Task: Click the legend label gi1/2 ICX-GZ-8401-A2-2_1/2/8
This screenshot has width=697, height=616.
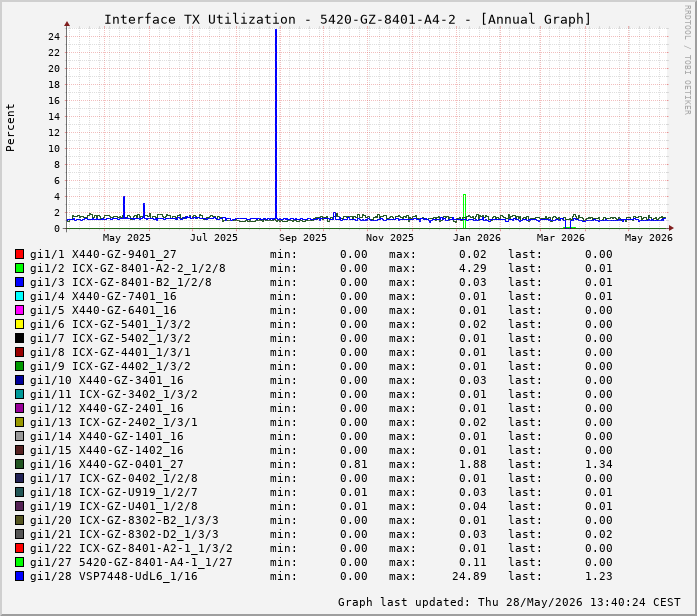Action: point(128,268)
